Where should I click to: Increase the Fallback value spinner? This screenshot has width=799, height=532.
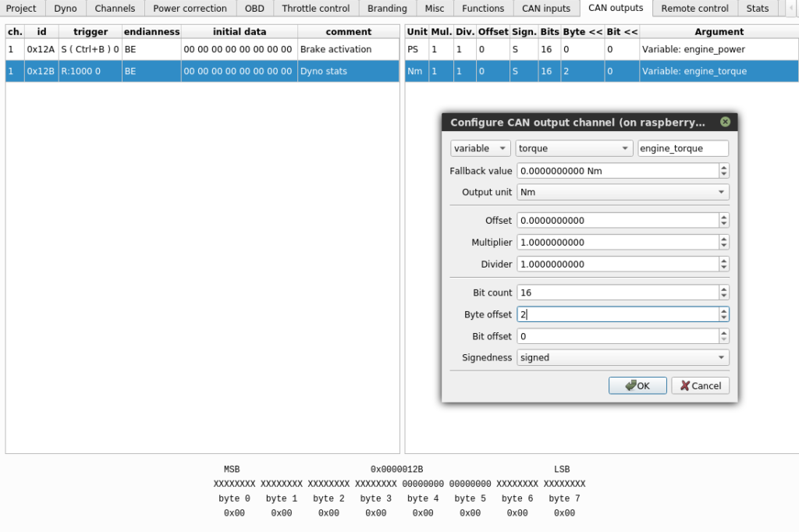pyautogui.click(x=723, y=167)
